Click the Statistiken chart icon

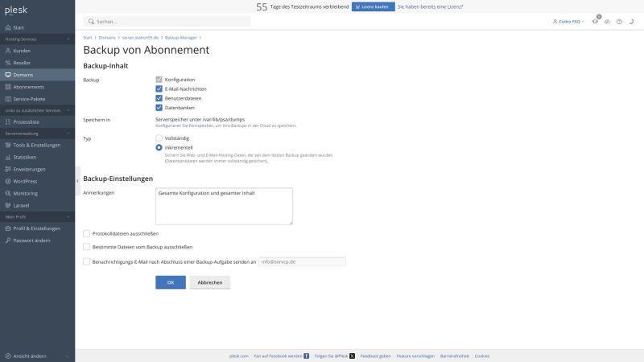coord(8,157)
